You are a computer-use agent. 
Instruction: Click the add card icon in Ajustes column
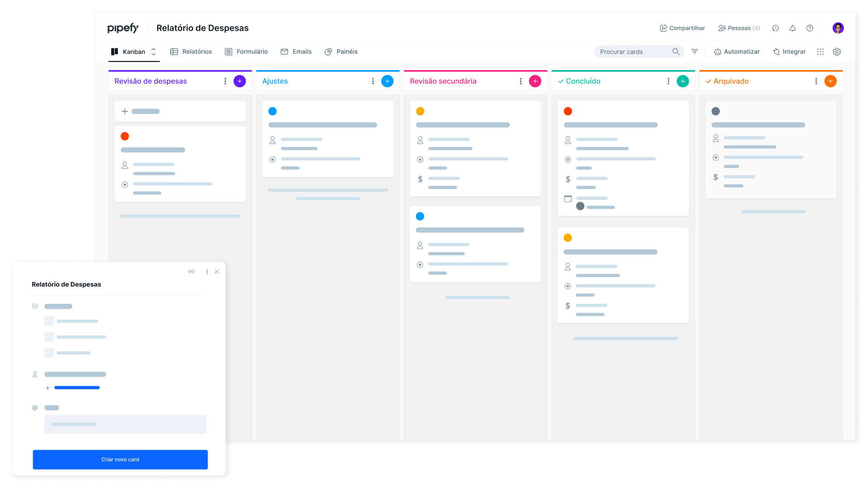[x=387, y=81]
